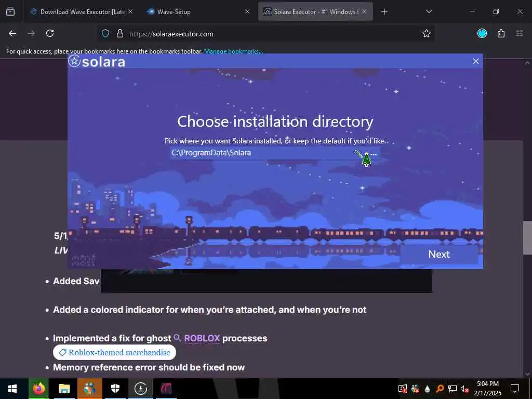View site security padlock info

pos(120,33)
